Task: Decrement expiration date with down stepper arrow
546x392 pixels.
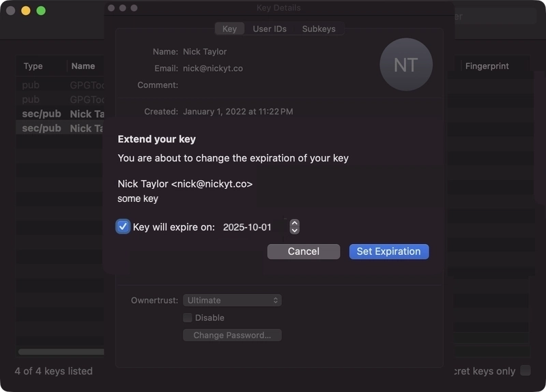Action: 295,230
